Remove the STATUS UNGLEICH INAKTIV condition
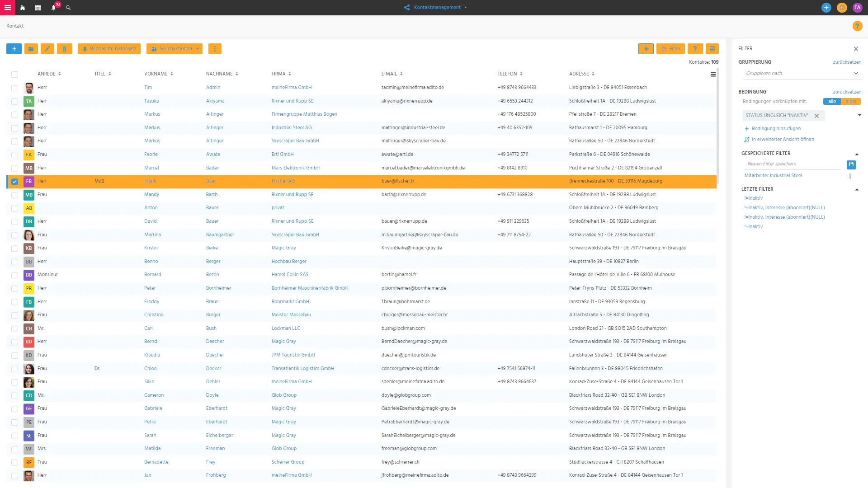Image resolution: width=868 pixels, height=488 pixels. tap(816, 116)
